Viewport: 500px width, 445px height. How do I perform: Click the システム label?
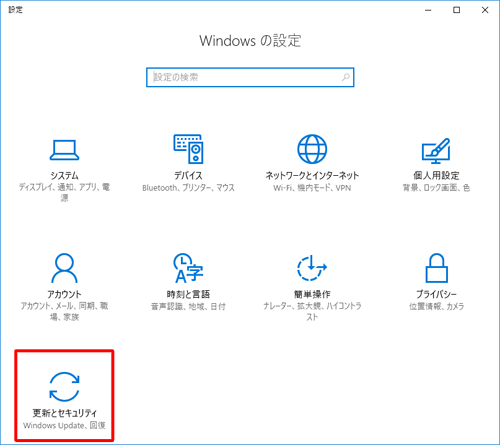click(64, 175)
